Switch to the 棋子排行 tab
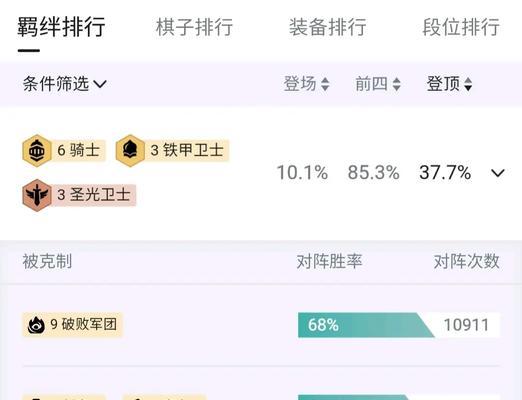 point(194,27)
